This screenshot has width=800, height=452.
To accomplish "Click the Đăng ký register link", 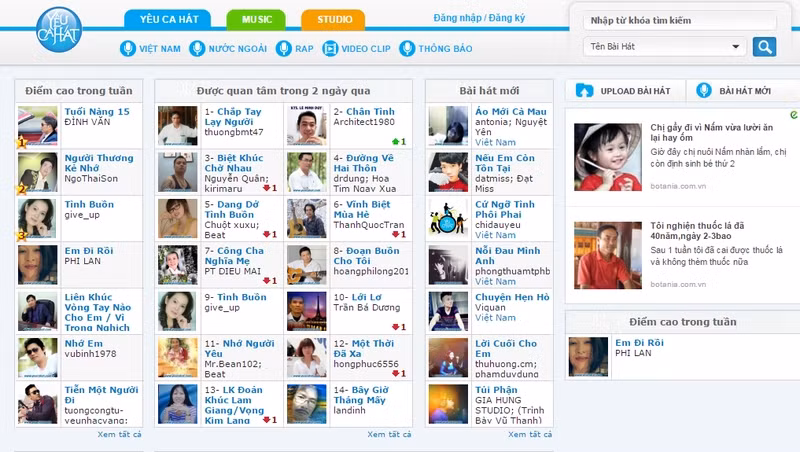I will (x=505, y=19).
